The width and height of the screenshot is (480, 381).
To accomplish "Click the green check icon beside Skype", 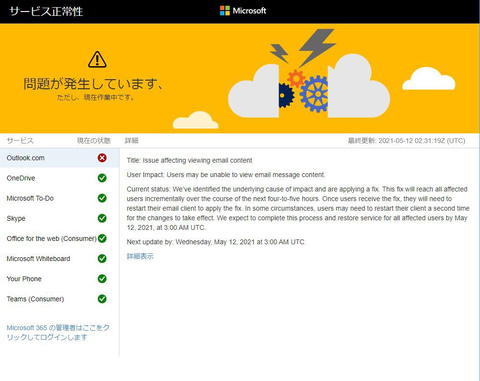I will point(102,218).
